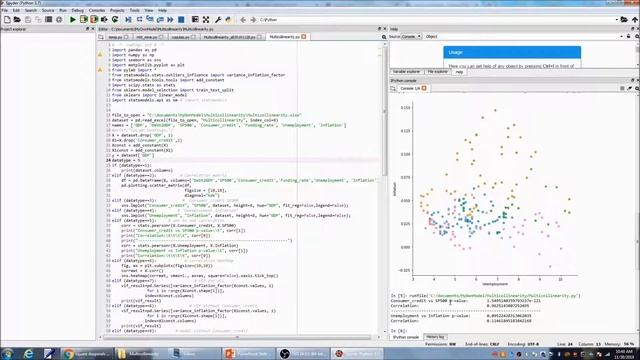
Task: Select the IPython console bottom tab
Action: pyautogui.click(x=406, y=337)
